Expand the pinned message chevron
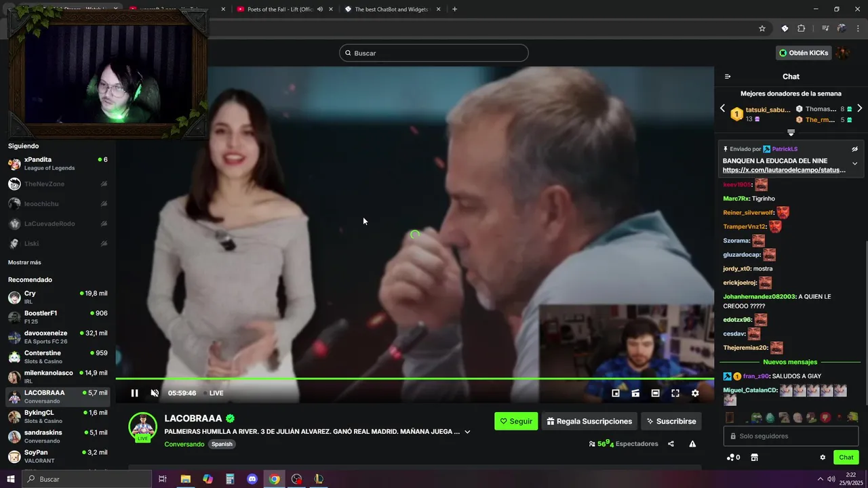 point(854,163)
